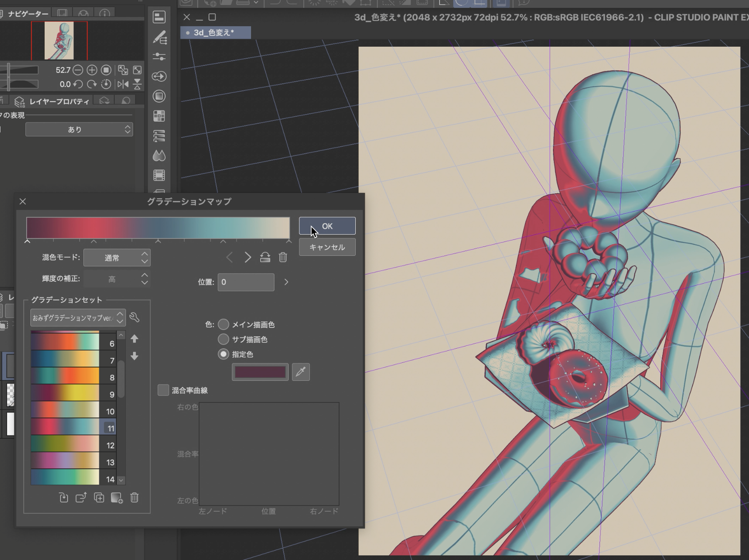
Task: Delete the gradient from the gradient set
Action: click(134, 497)
